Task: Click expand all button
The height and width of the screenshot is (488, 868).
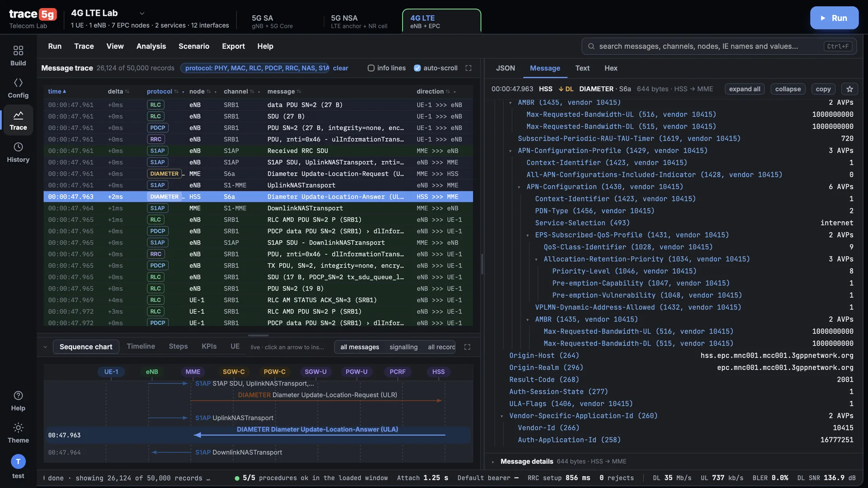Action: click(x=745, y=89)
